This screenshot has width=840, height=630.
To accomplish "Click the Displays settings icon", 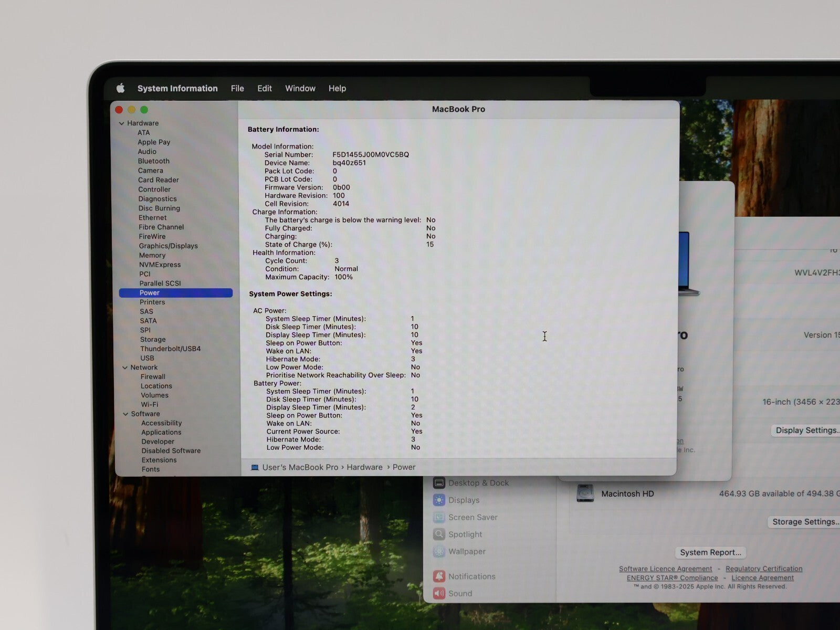I will 439,500.
